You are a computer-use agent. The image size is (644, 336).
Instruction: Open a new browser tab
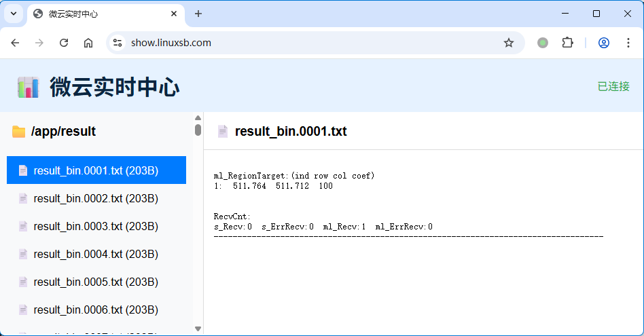click(198, 14)
